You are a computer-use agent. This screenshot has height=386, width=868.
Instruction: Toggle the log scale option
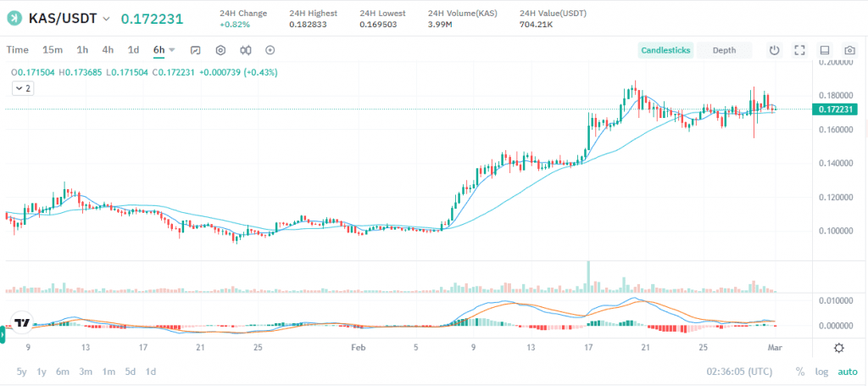[821, 372]
